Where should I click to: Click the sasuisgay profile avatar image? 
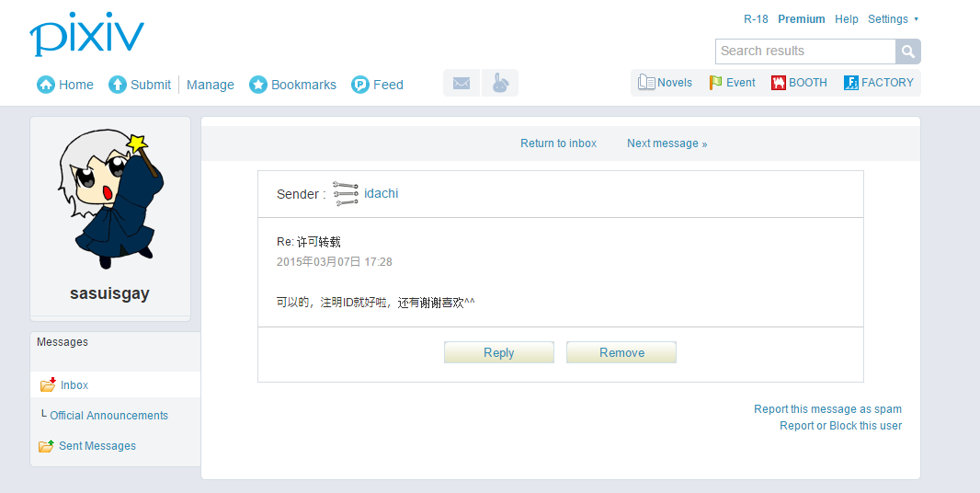tap(110, 201)
